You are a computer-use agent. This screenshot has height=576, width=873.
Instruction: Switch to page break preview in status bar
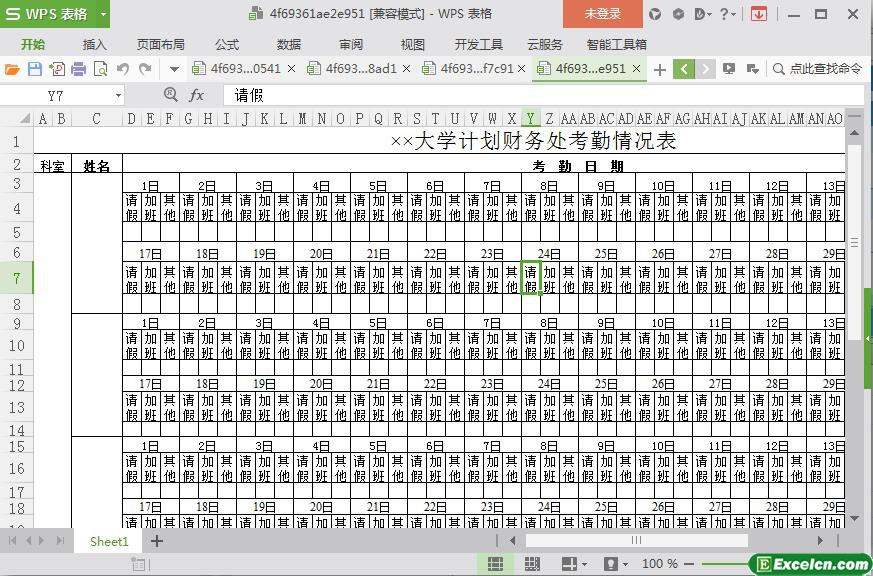click(532, 564)
